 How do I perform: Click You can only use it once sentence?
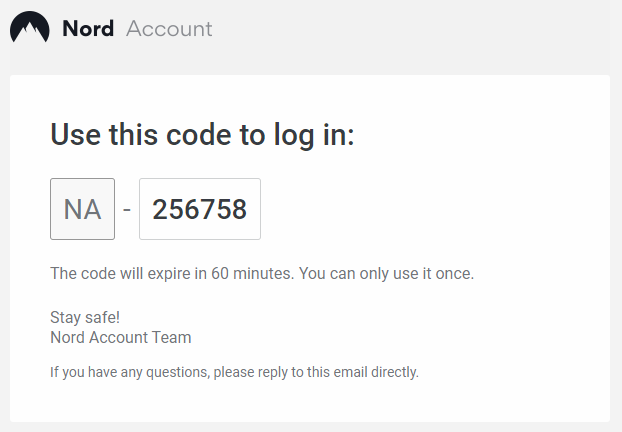pyautogui.click(x=386, y=274)
